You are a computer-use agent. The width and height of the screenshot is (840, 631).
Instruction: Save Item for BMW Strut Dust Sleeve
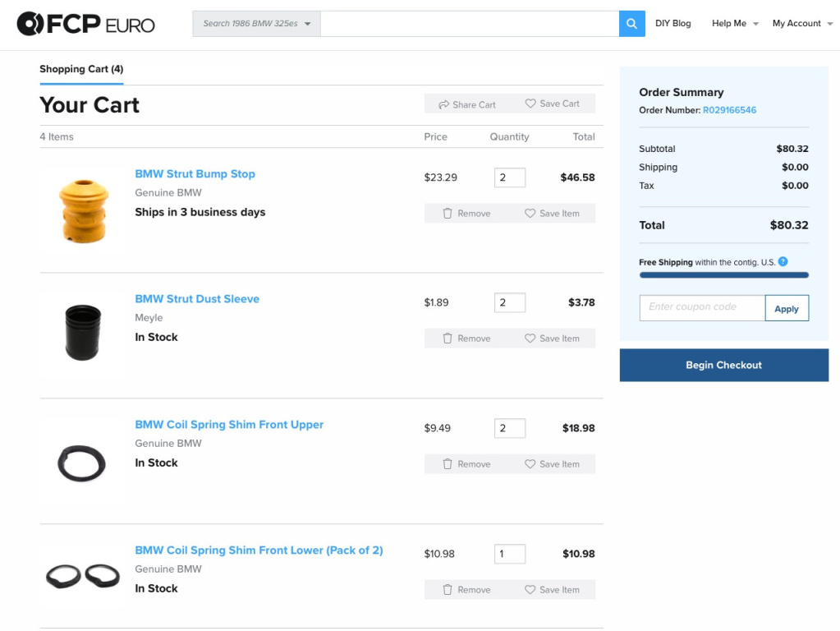(553, 339)
